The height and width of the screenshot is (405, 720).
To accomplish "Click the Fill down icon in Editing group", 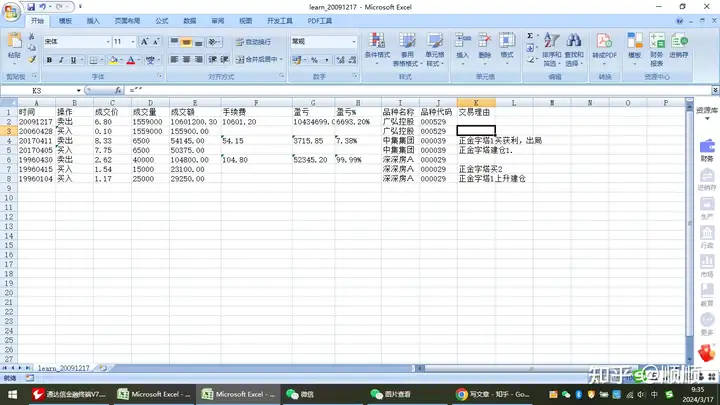I will tap(530, 48).
